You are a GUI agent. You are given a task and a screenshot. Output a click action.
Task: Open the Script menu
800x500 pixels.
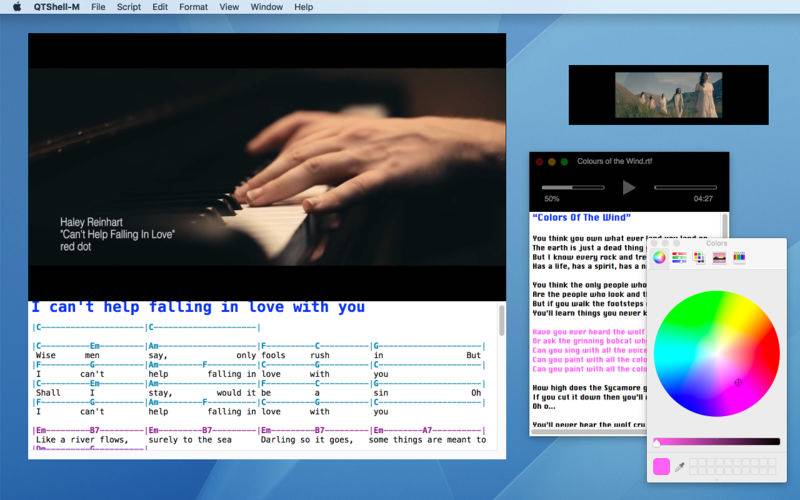pyautogui.click(x=129, y=7)
